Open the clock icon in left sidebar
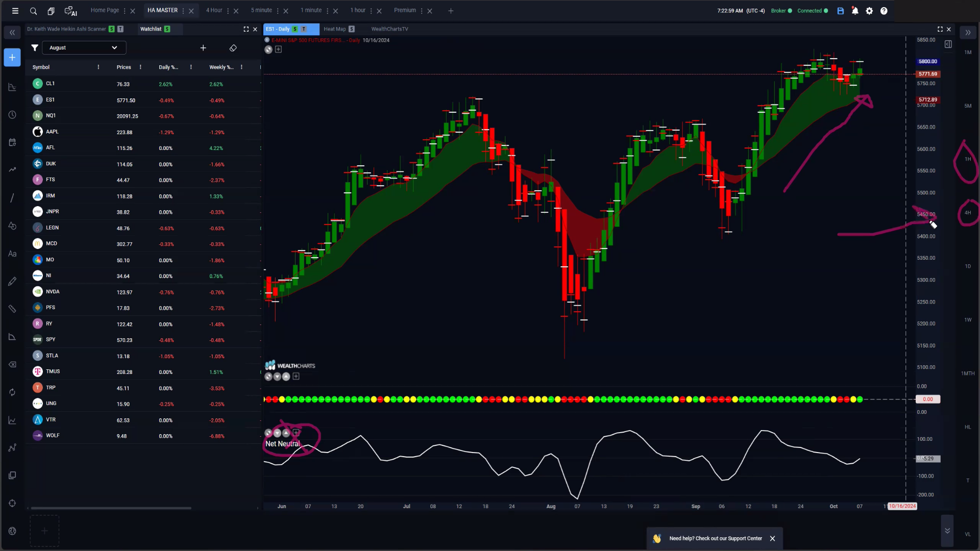 [x=12, y=115]
